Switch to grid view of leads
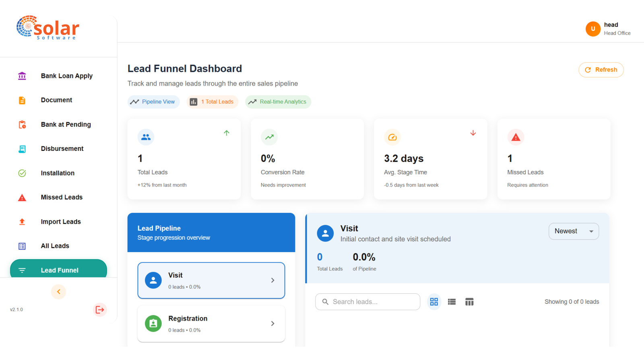The height and width of the screenshot is (362, 644). pos(434,302)
